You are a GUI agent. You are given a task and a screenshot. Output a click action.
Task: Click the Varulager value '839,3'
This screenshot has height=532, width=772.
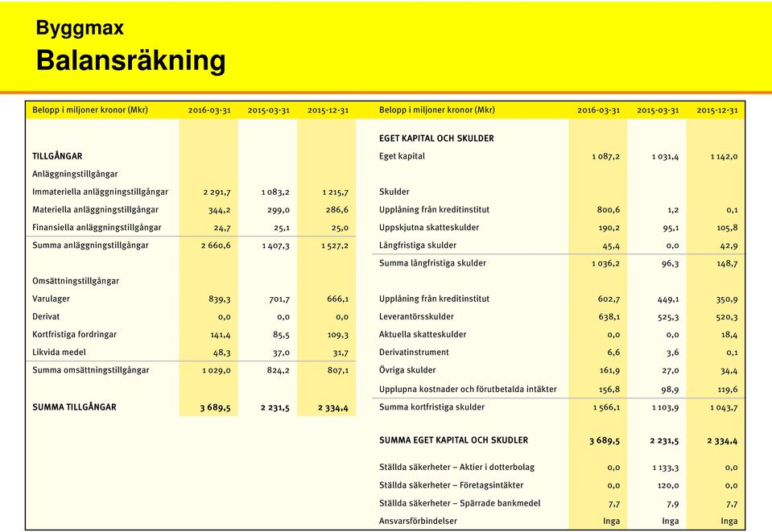(x=220, y=299)
